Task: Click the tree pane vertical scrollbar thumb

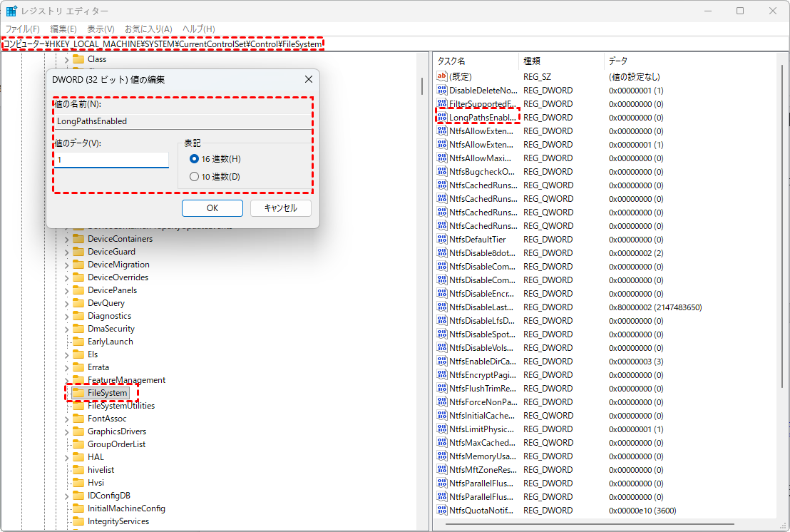Action: tap(422, 86)
